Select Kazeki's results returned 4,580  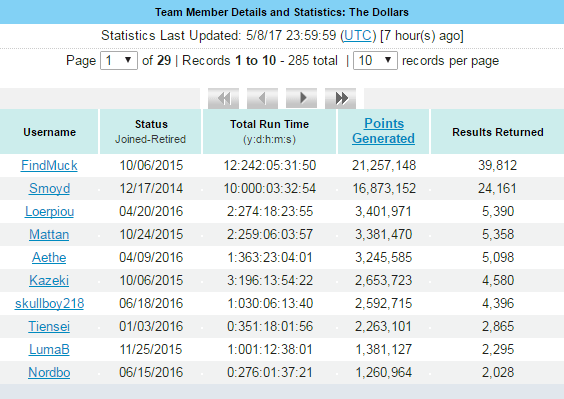click(498, 281)
